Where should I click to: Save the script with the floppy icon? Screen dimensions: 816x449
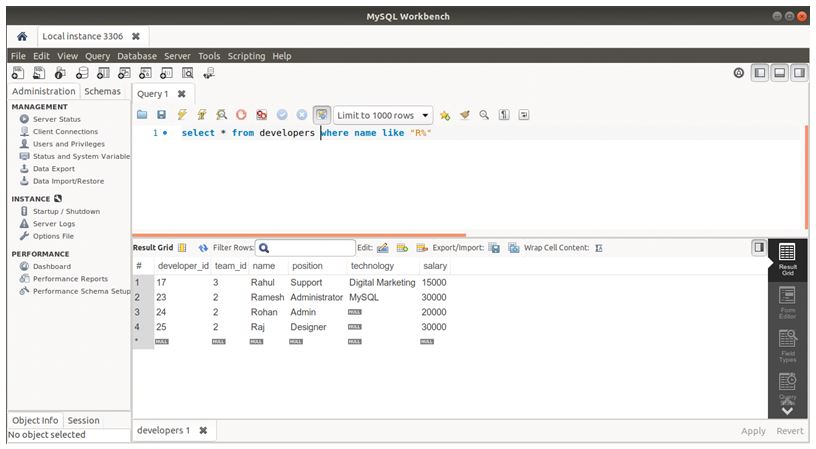pyautogui.click(x=161, y=115)
